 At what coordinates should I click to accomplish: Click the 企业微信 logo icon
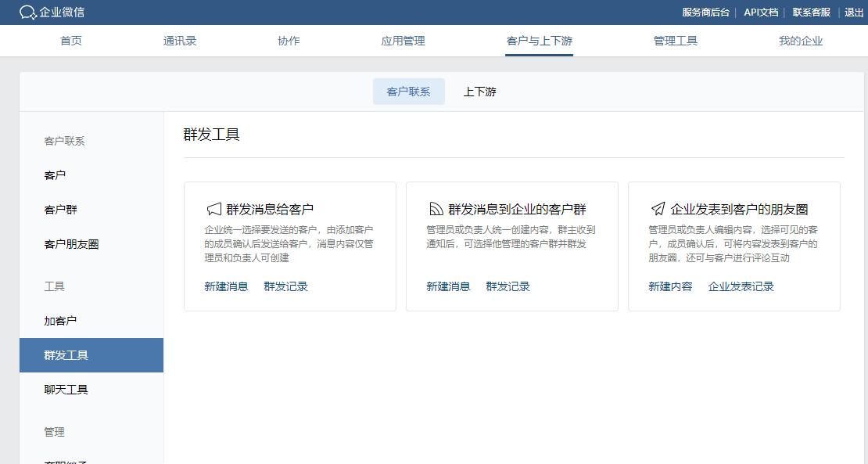tap(26, 13)
